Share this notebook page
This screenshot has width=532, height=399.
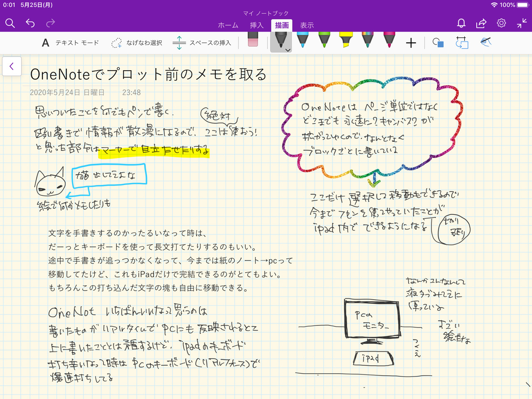point(481,23)
